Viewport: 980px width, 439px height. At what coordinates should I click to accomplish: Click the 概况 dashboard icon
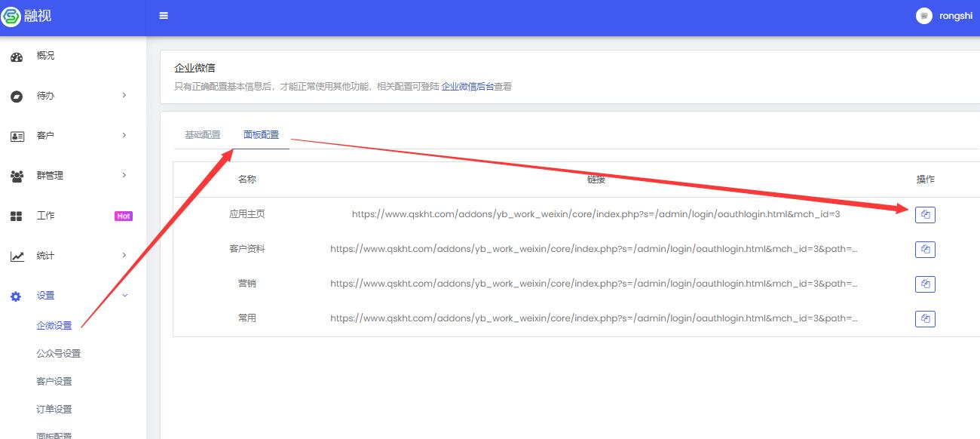coord(17,57)
